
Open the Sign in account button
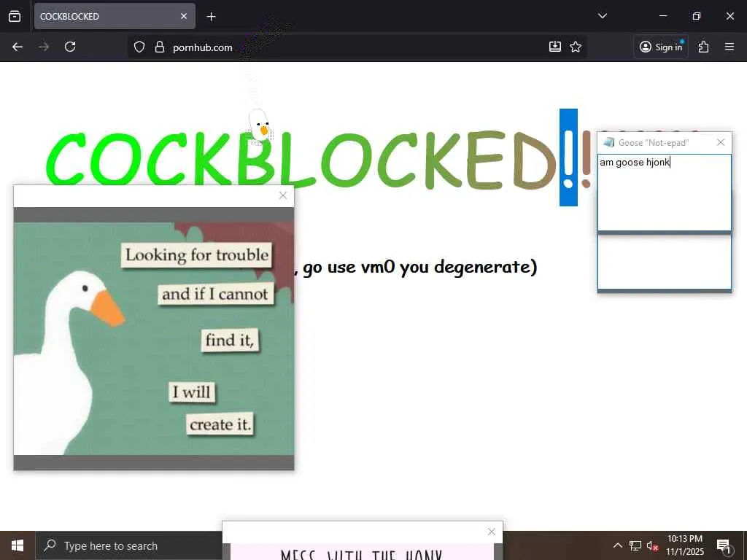pos(661,47)
